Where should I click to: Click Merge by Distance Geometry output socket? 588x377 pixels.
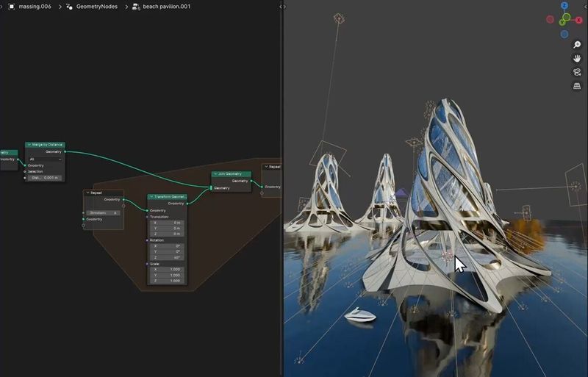pos(65,152)
